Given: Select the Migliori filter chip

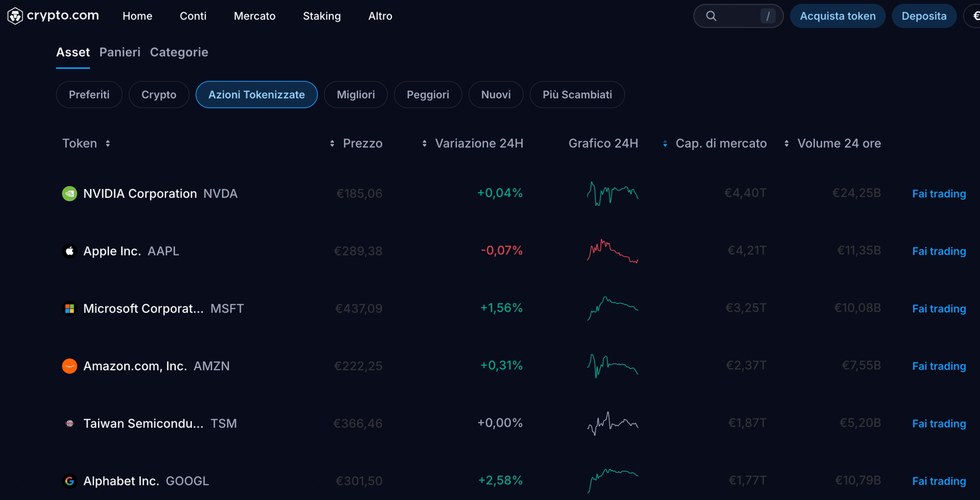Looking at the screenshot, I should coord(356,95).
